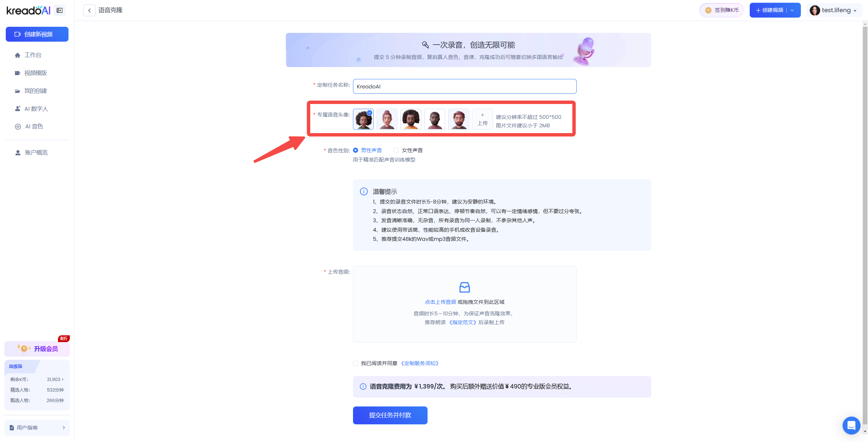Screen dimensions: 868x442
Task: Expand the 创建视频 dropdown arrow
Action: pos(792,10)
